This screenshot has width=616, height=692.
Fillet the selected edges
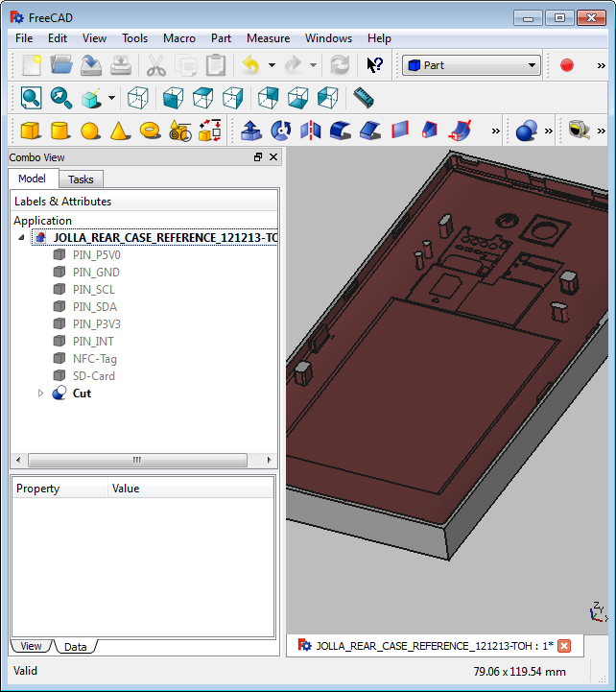coord(341,131)
